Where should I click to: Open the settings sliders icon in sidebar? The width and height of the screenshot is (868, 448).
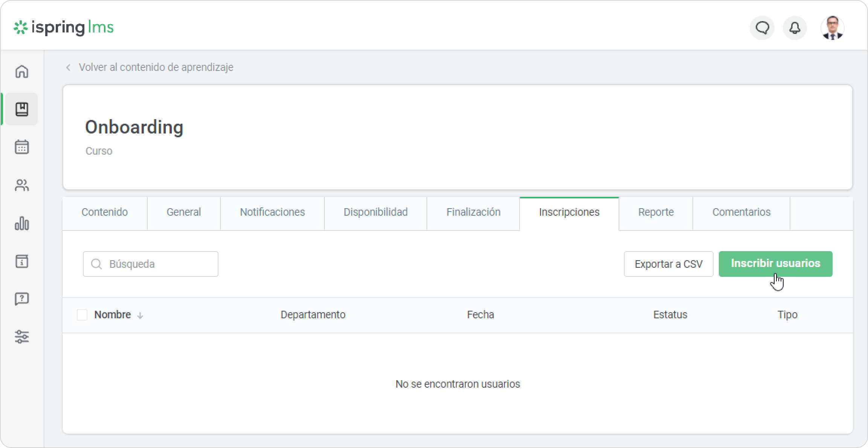(22, 337)
